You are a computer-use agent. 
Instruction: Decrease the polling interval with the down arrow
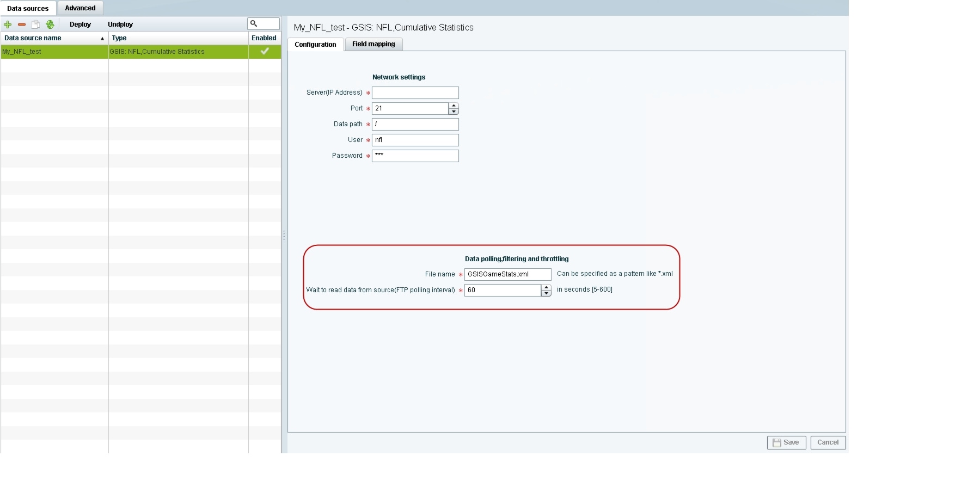pos(546,293)
